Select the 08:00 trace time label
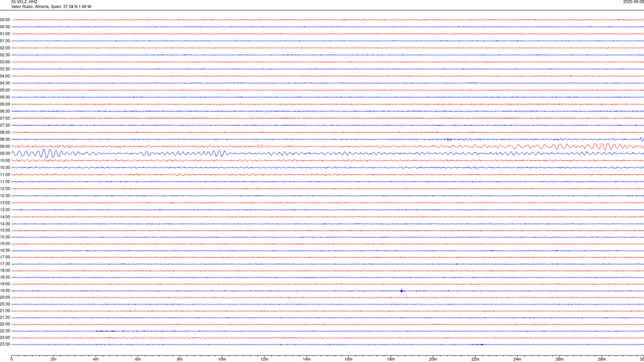644x362 pixels. coord(5,132)
